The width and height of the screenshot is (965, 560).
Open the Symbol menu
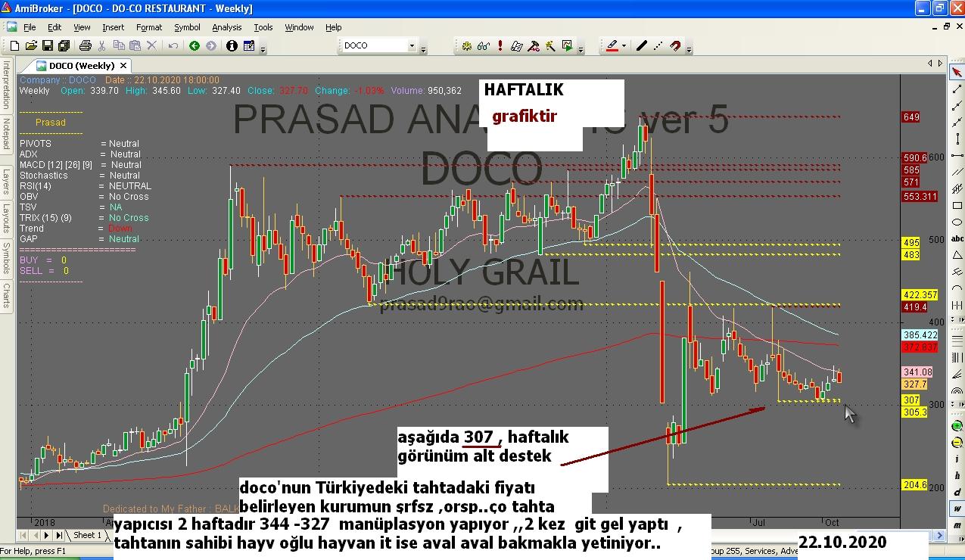187,27
